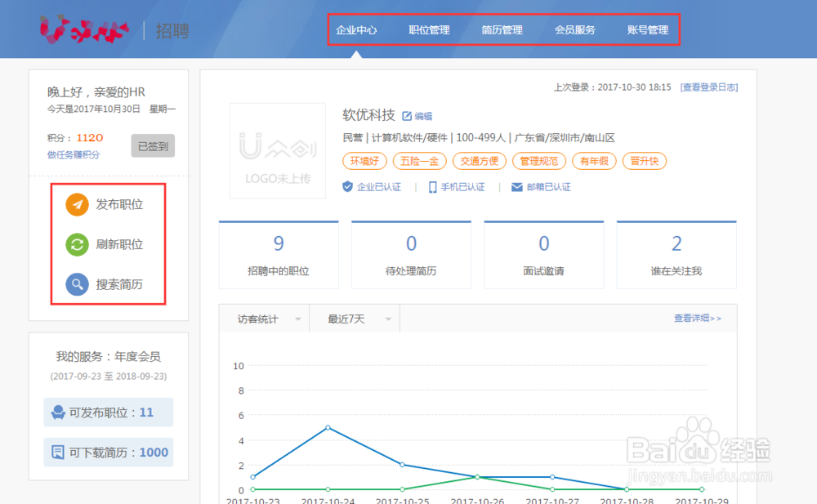
Task: Click the 招聘 title beside the logo
Action: coord(172,31)
